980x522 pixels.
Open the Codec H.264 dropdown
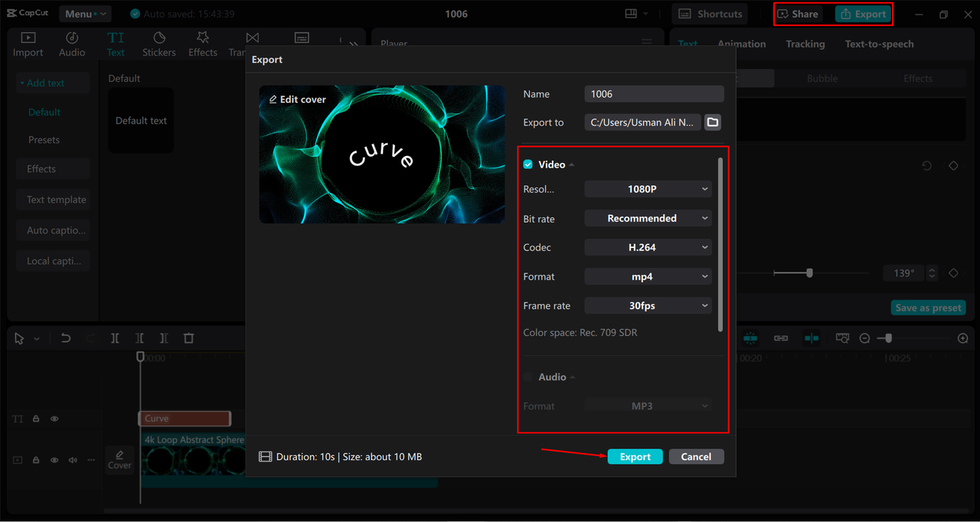[x=648, y=247]
